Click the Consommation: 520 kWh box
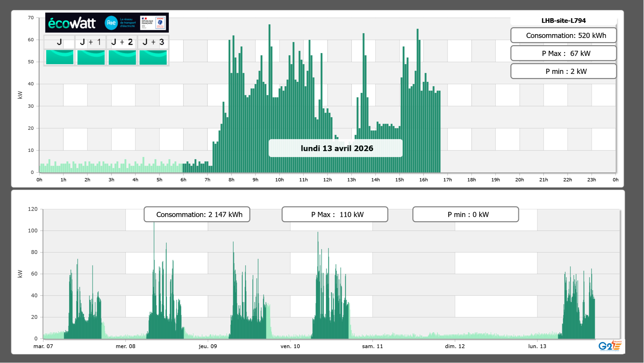 (x=563, y=35)
